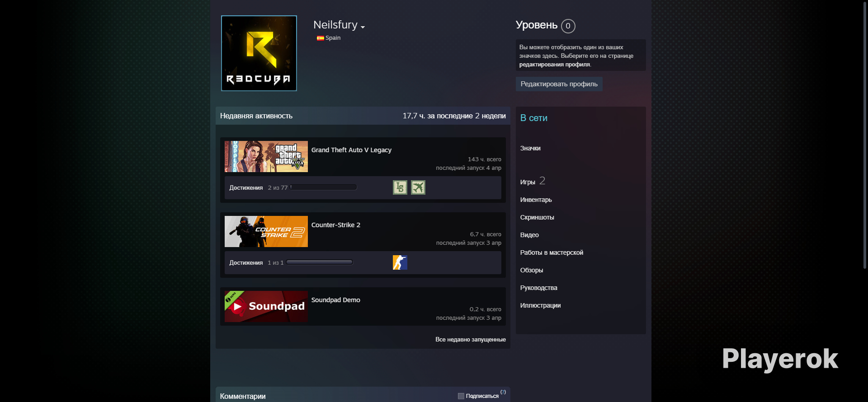Viewport: 868px width, 402px height.
Task: Click the "последний запуск 4 апр" text
Action: click(x=469, y=168)
